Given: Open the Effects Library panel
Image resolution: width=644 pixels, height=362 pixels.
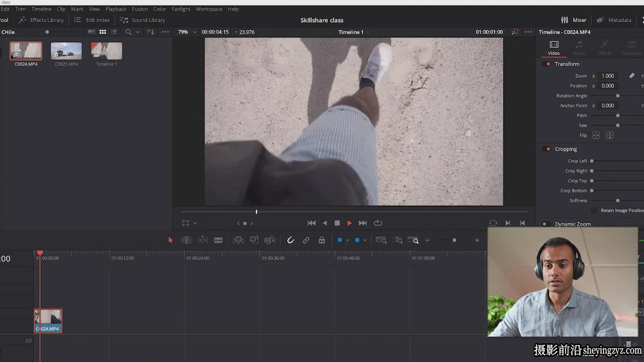Looking at the screenshot, I should [x=41, y=20].
